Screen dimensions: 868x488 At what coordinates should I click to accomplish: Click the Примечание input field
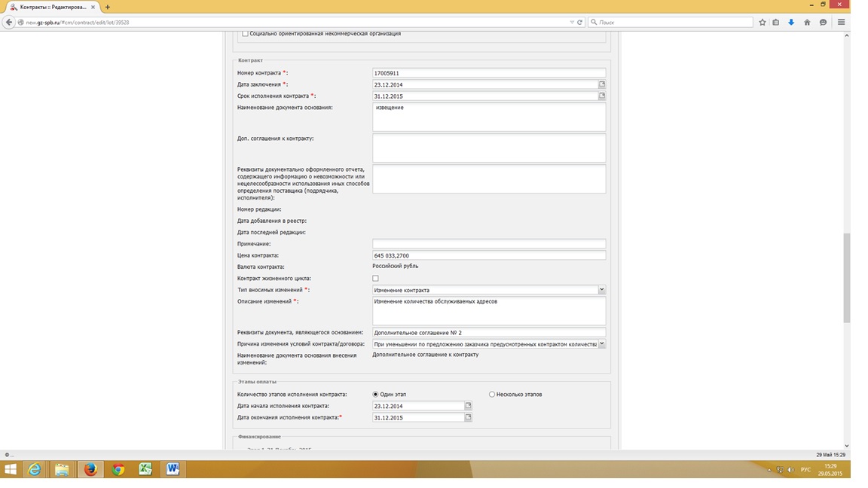[x=489, y=244]
